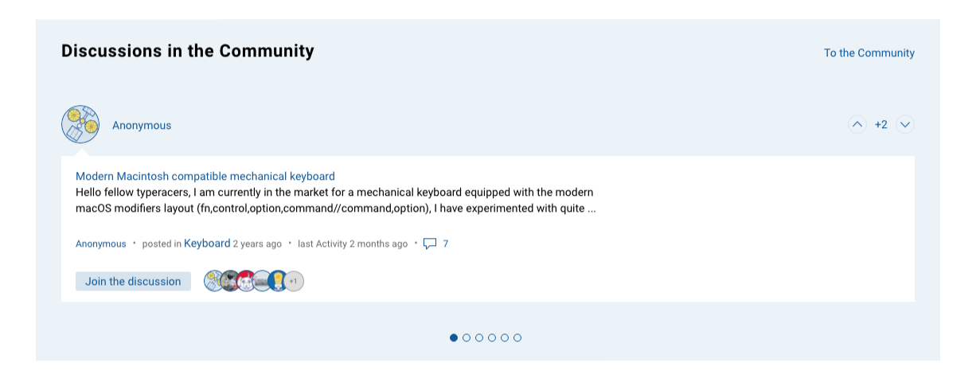Click the comment count number 7
This screenshot has height=386, width=980.
click(446, 244)
